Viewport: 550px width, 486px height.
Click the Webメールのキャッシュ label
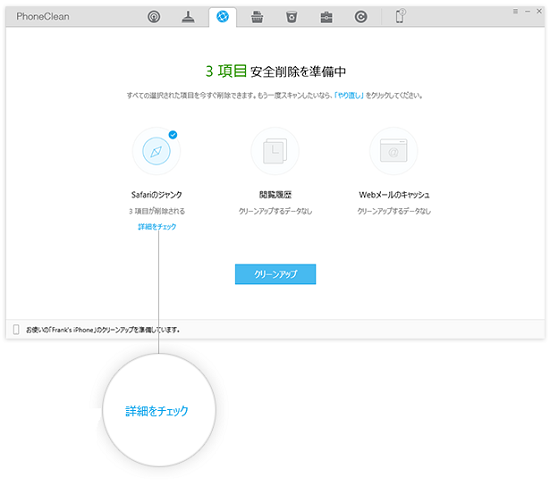pos(394,195)
